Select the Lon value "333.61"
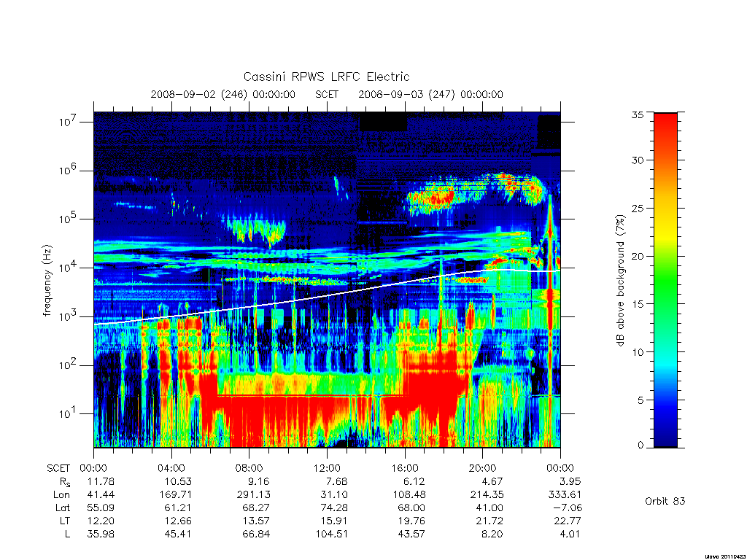The width and height of the screenshot is (747, 560). click(565, 495)
